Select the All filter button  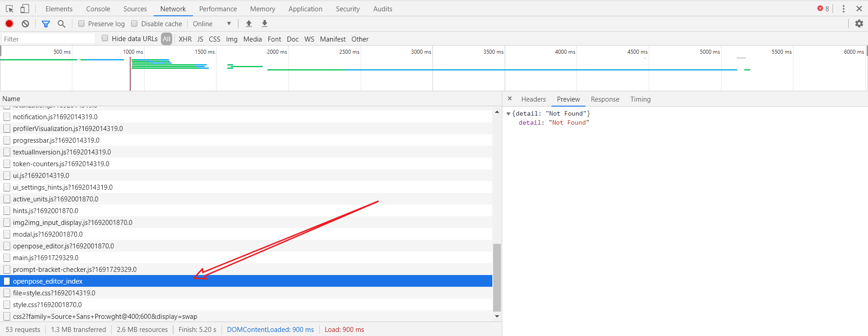click(166, 39)
